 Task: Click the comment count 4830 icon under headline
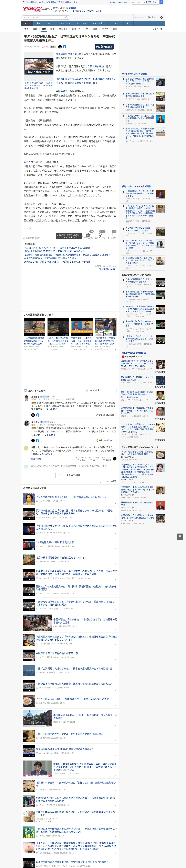(46, 47)
